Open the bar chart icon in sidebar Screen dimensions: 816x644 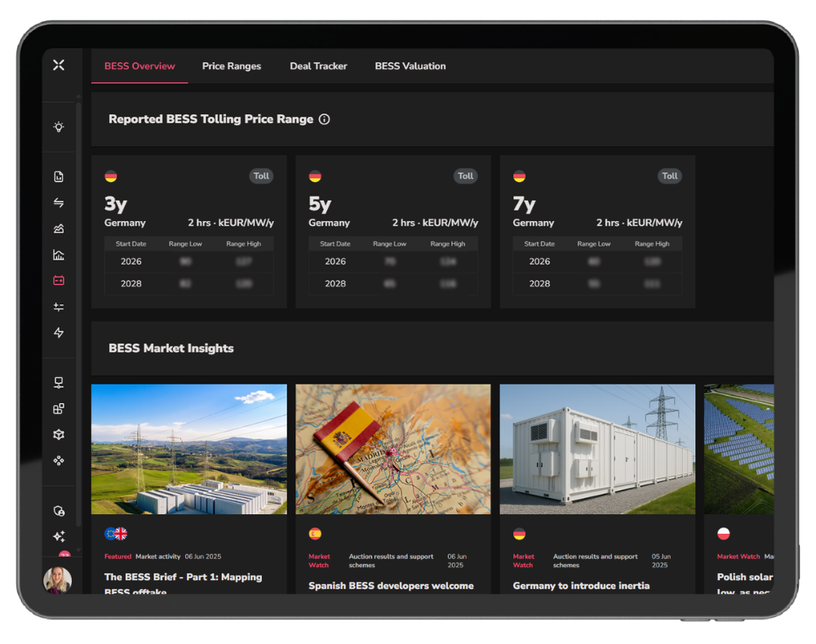[59, 255]
